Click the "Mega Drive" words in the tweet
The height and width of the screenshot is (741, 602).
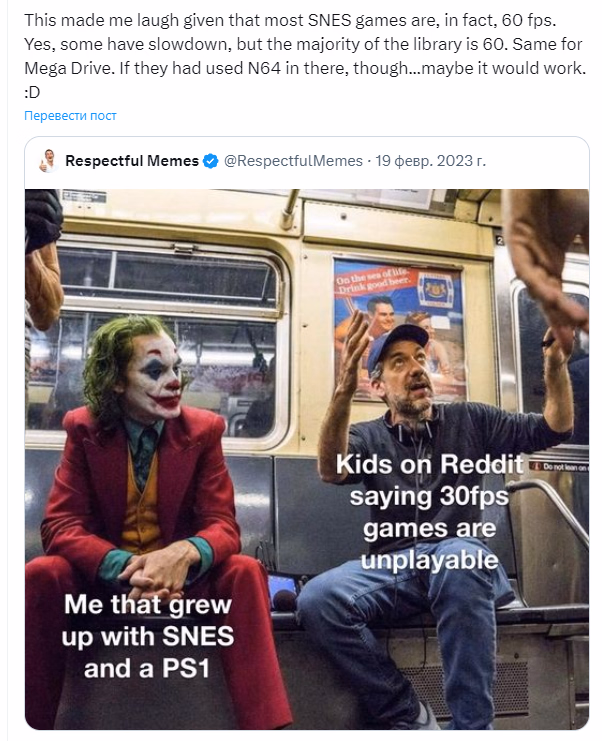tap(69, 68)
